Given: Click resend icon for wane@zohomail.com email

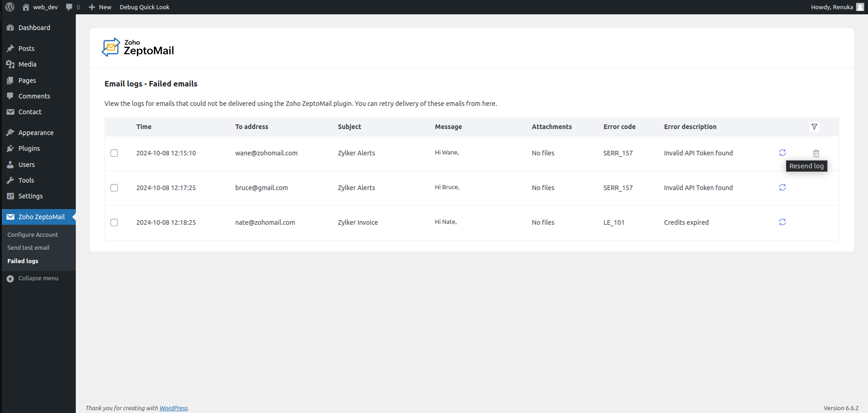Looking at the screenshot, I should click(782, 153).
